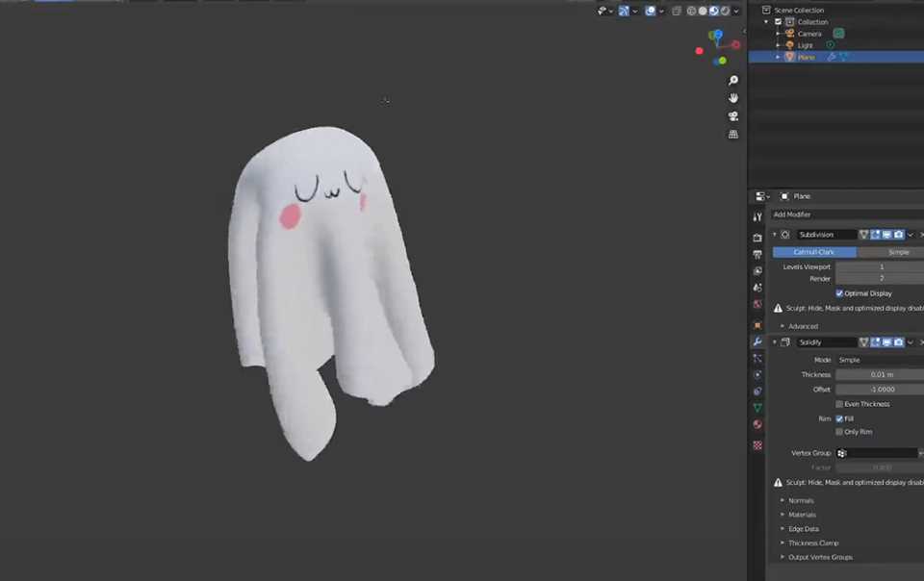This screenshot has width=924, height=581.
Task: Open the Tool properties tab
Action: (x=757, y=216)
